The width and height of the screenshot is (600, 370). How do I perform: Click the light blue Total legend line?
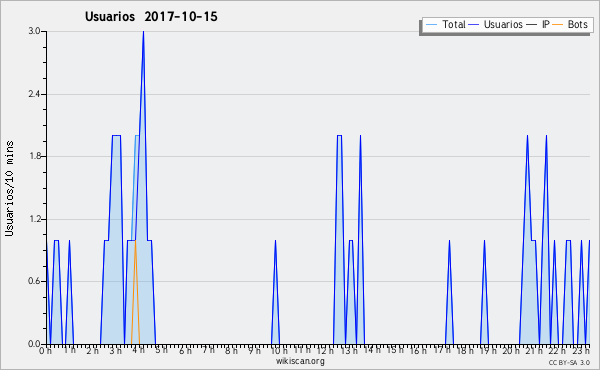point(432,25)
